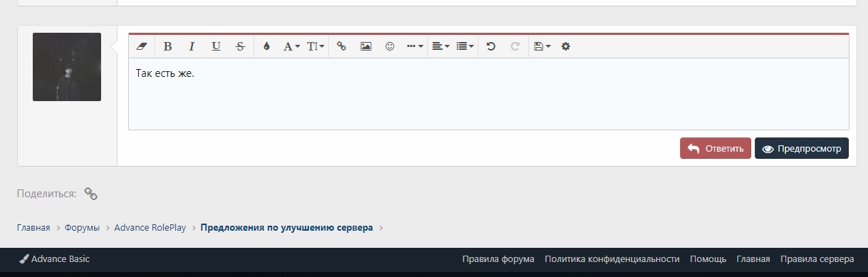Open the text alignment dropdown
Viewport: 868px width, 277px height.
(x=441, y=46)
